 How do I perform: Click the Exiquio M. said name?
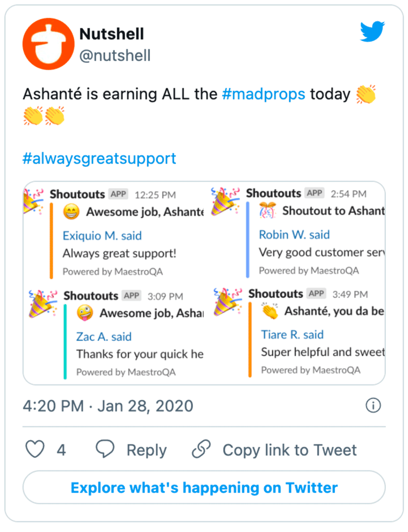point(102,236)
